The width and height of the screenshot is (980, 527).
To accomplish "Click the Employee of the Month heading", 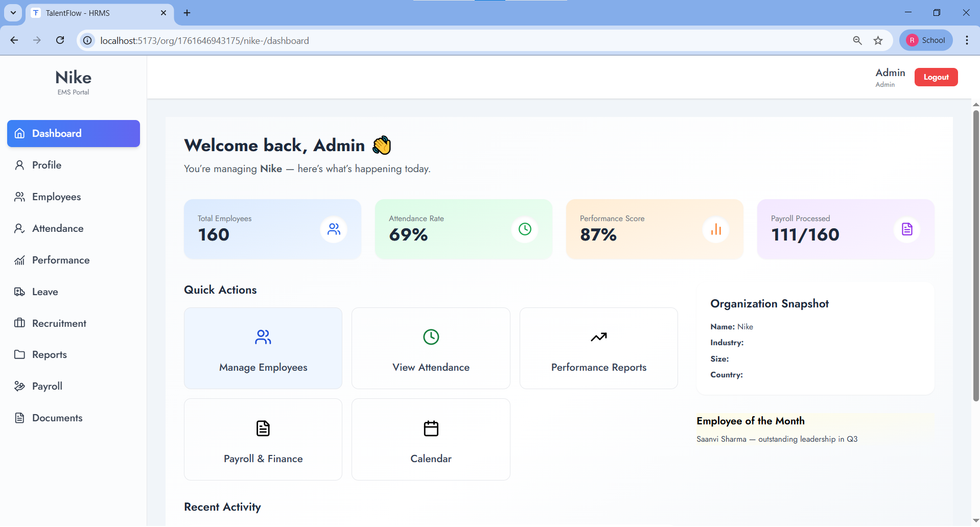I will [x=751, y=421].
